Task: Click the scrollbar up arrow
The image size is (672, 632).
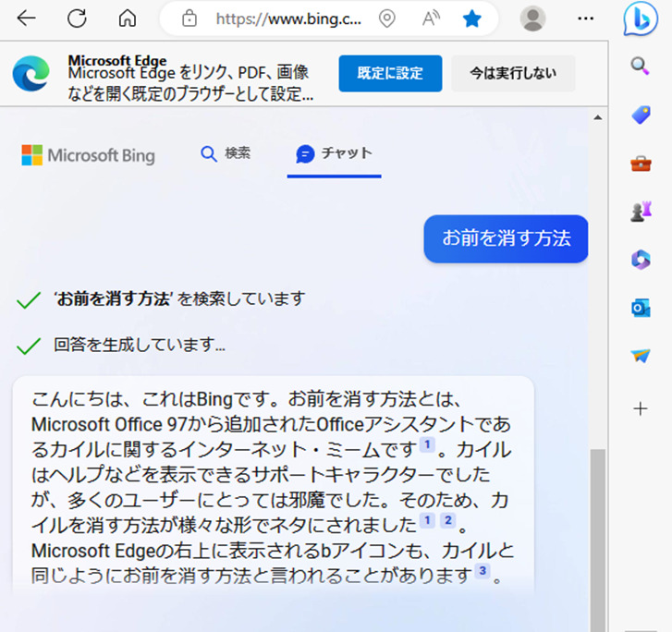Action: pos(598,117)
